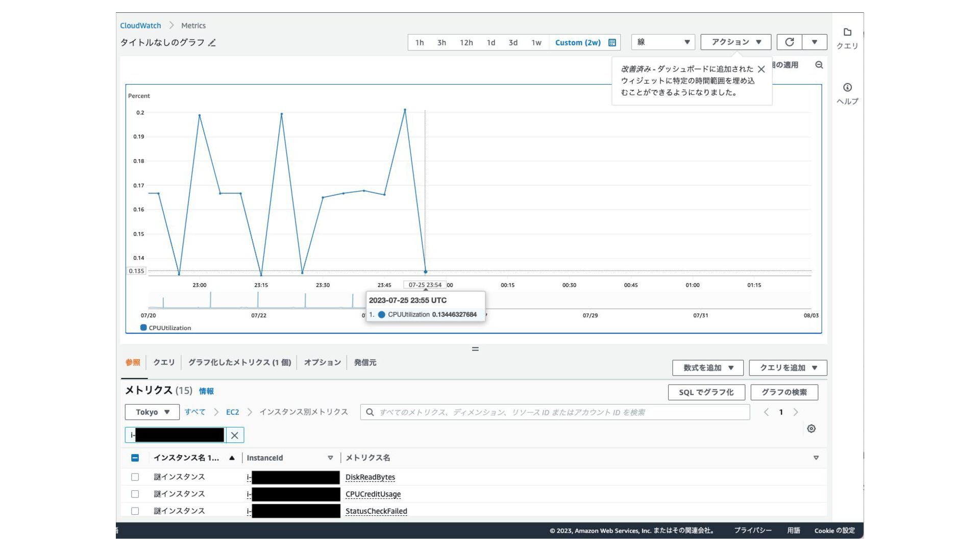Toggle the select-all checkbox in table header

(135, 458)
